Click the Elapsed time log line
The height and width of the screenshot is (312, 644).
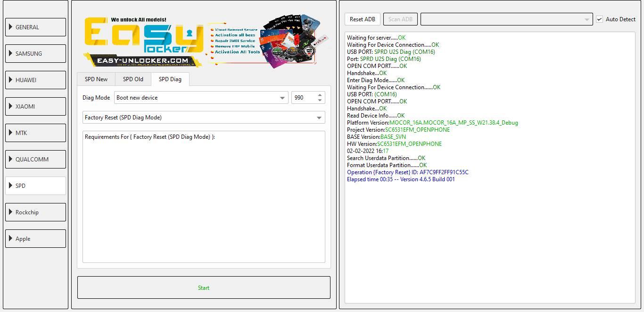coord(401,179)
